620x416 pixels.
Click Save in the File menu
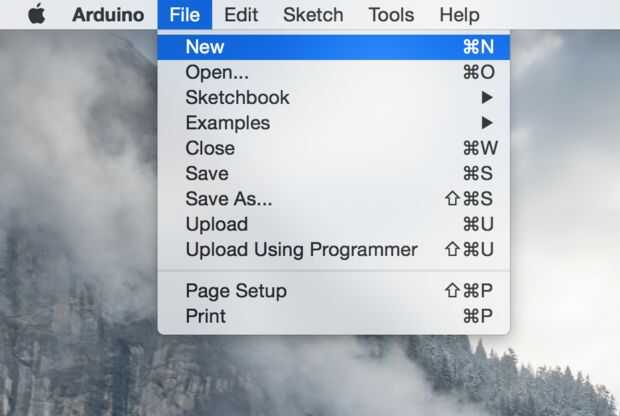pos(207,173)
